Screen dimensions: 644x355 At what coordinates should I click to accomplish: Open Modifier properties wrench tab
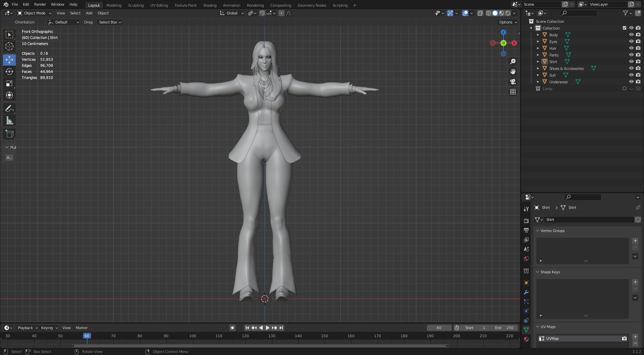[526, 292]
